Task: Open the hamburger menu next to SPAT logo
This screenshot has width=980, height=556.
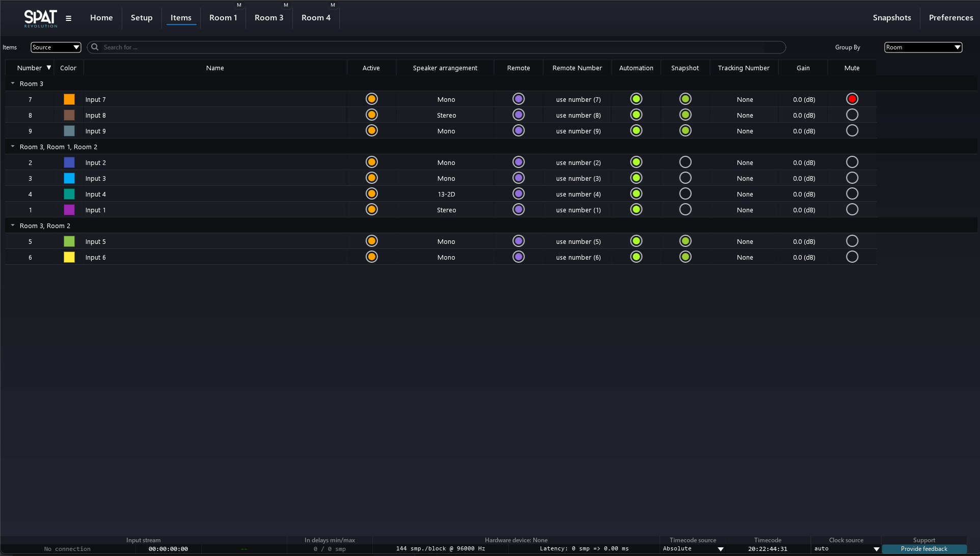Action: pos(68,18)
